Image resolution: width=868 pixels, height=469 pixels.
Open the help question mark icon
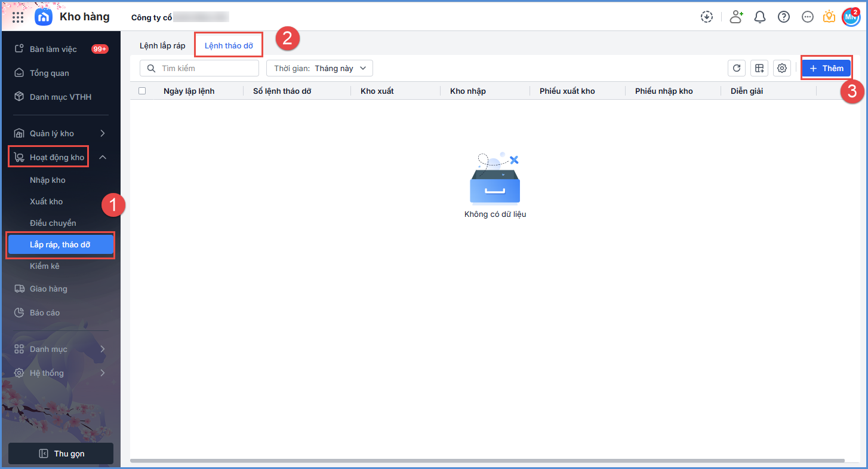click(x=784, y=17)
